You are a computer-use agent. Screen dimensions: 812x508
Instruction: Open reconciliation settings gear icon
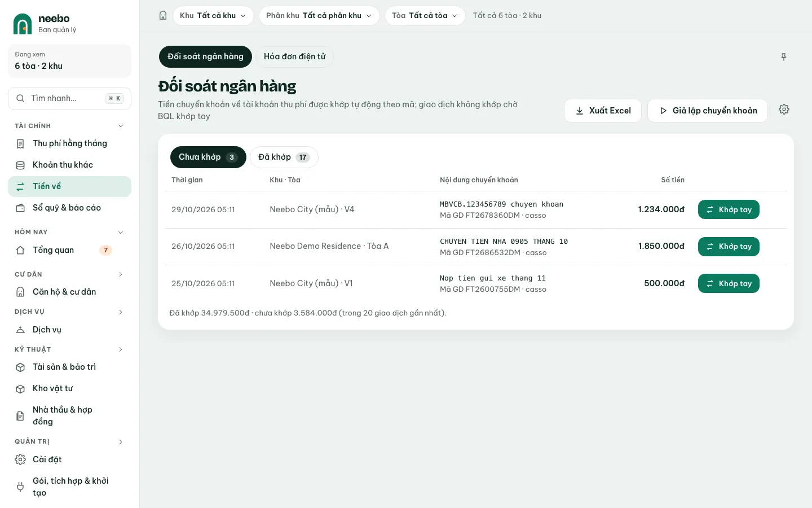coord(784,110)
